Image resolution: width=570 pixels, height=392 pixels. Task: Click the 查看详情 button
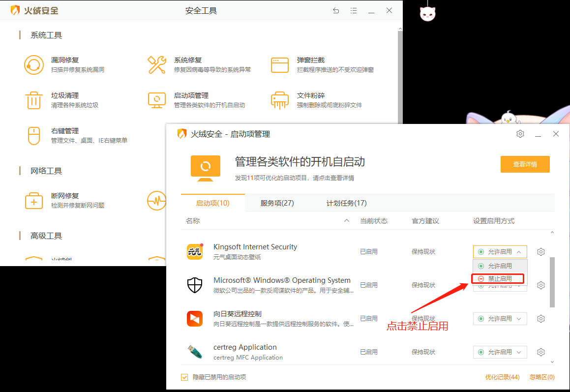tap(525, 164)
